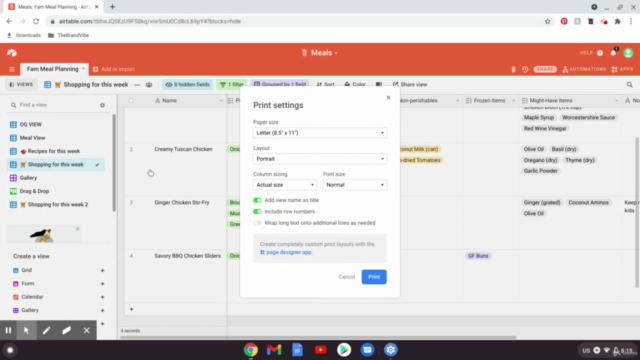
Task: Bookmark this page with star
Action: [x=548, y=21]
